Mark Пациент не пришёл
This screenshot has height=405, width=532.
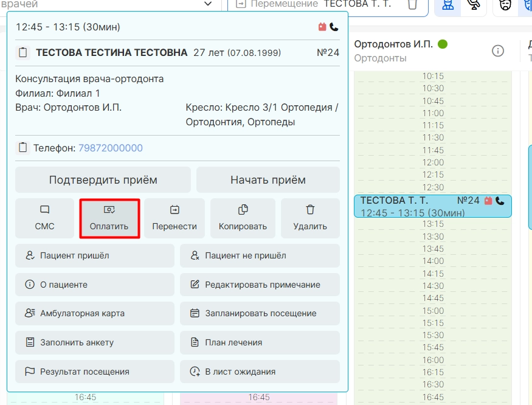point(260,255)
